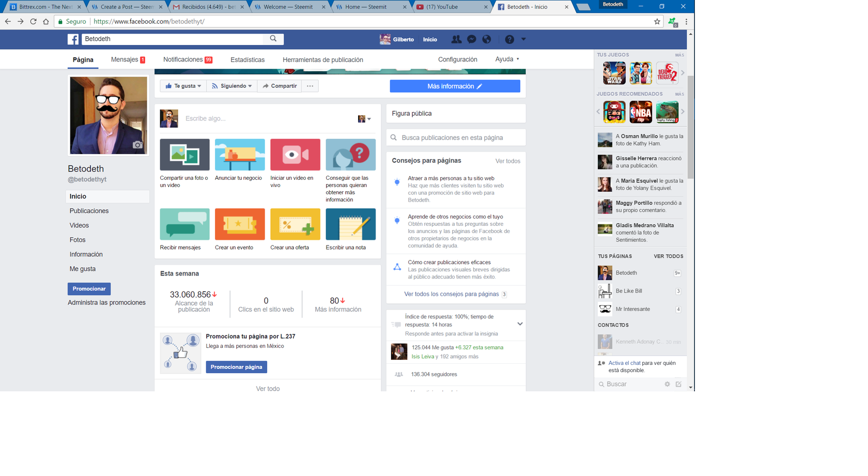Image resolution: width=868 pixels, height=476 pixels.
Task: Open the Herramientas de publicación tab
Action: (x=323, y=59)
